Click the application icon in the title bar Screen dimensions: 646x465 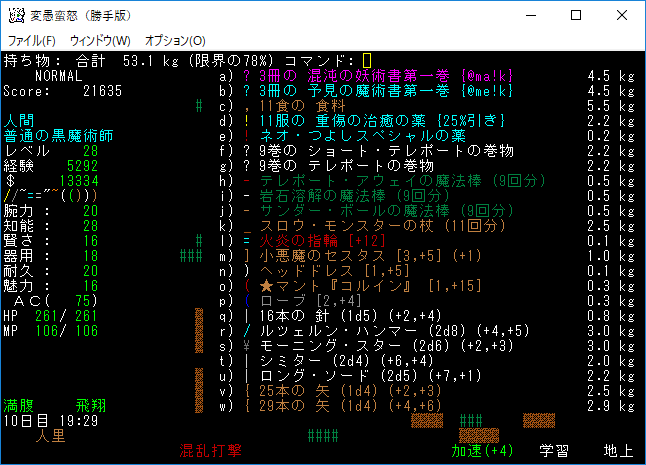click(15, 16)
